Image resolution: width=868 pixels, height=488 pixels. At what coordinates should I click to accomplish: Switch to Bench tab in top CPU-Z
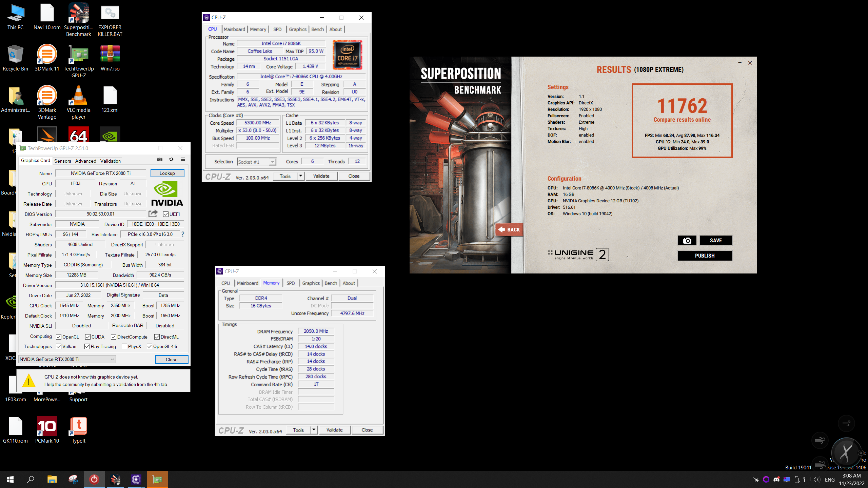pos(318,29)
